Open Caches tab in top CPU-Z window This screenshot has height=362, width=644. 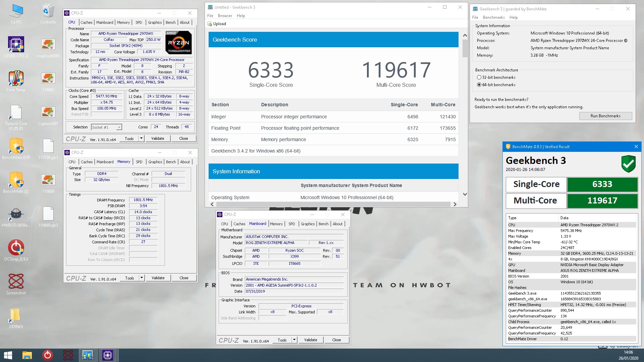coord(87,22)
